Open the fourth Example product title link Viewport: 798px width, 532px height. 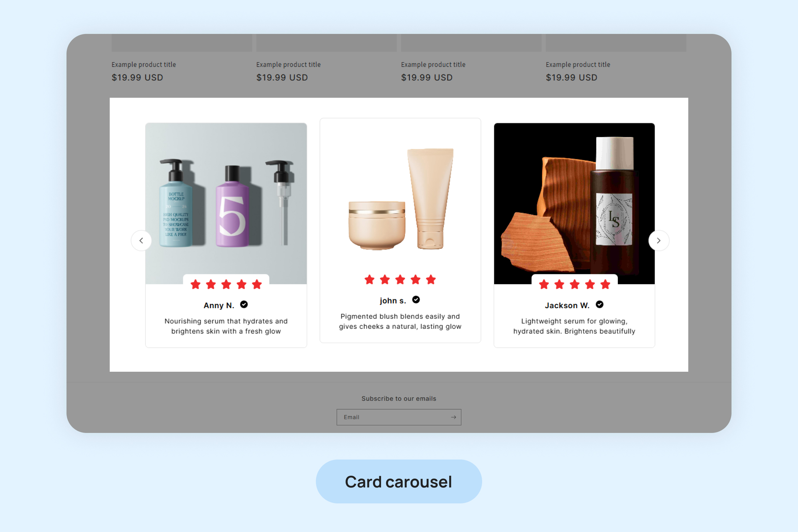coord(578,65)
